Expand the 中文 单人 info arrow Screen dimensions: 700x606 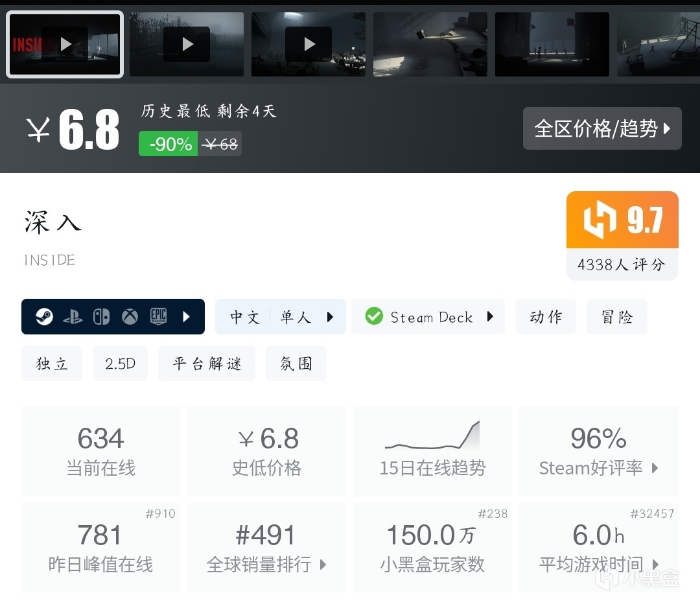330,317
